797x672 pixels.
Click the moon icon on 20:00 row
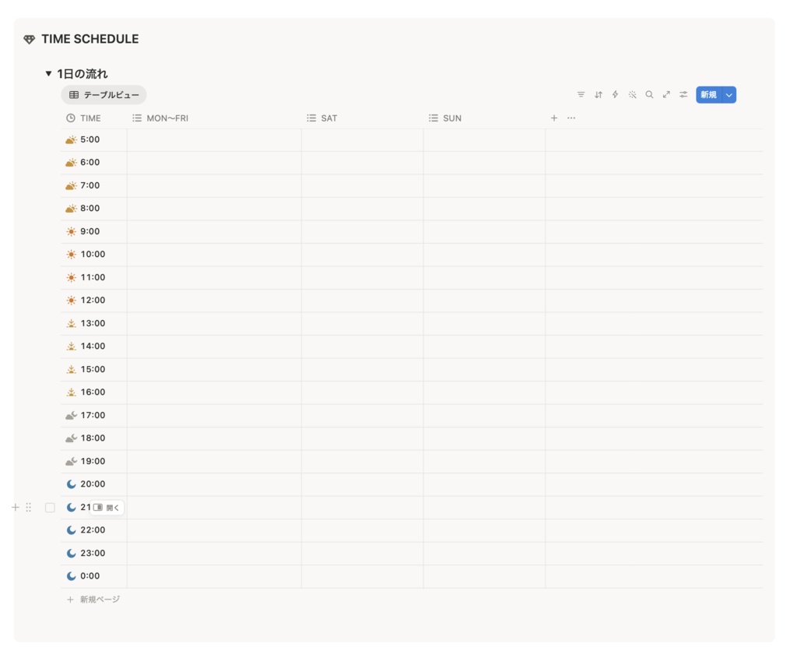[x=71, y=484]
